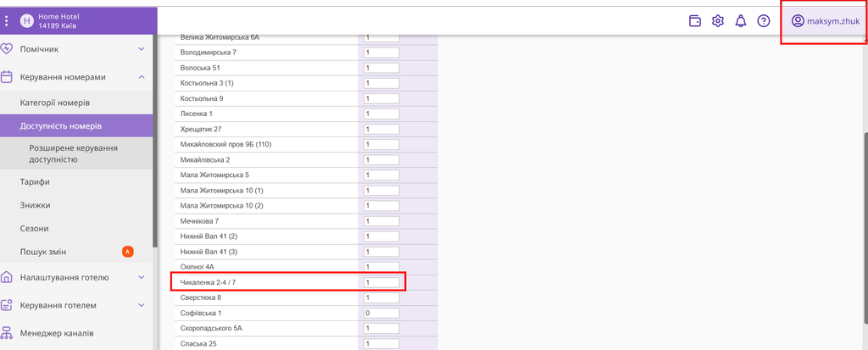Click availability field for Окіпної 4А
The image size is (868, 350).
381,267
